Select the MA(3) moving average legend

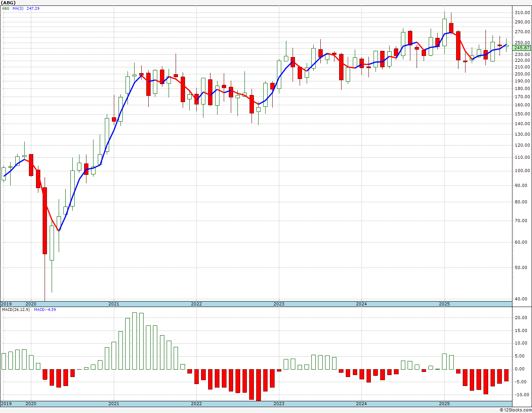(x=18, y=8)
